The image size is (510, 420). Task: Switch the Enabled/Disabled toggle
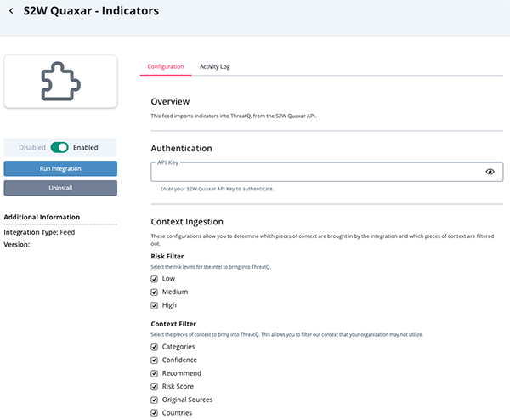[59, 147]
